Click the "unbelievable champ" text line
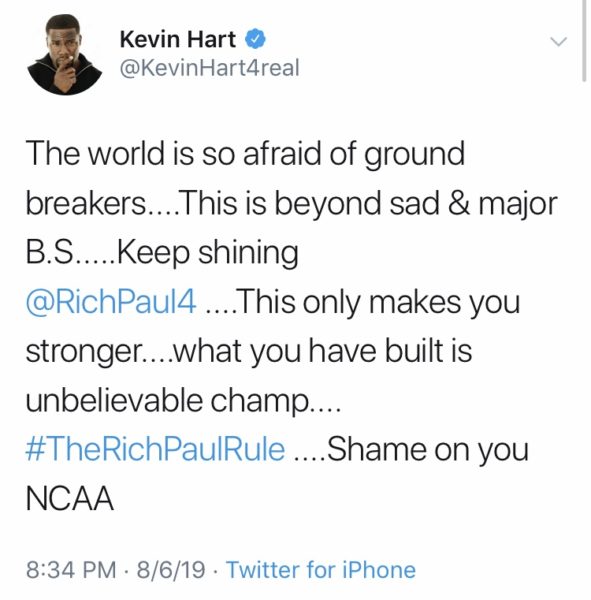This screenshot has width=591, height=600. [x=167, y=401]
